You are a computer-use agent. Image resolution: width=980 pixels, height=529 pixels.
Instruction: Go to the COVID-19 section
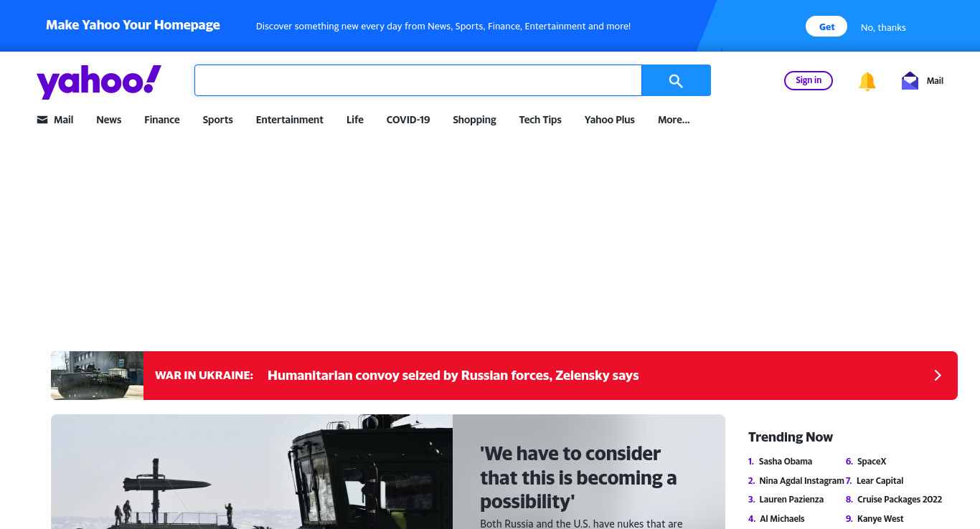(408, 120)
